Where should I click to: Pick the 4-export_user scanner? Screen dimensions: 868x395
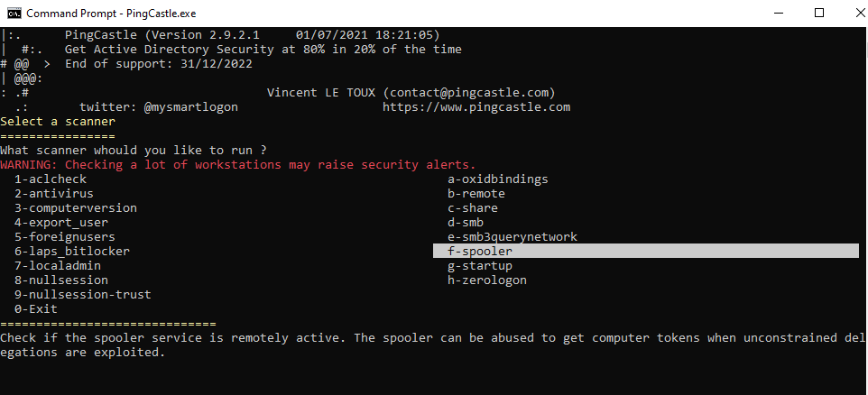point(61,223)
